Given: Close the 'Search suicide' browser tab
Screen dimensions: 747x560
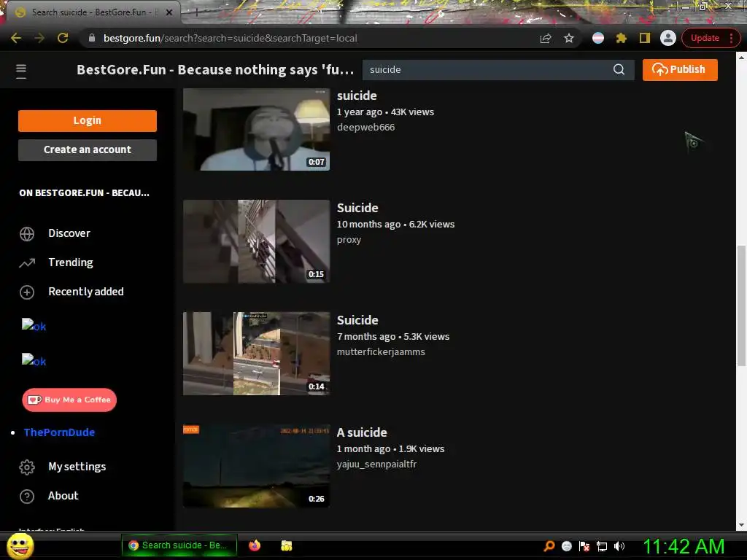Looking at the screenshot, I should (169, 12).
